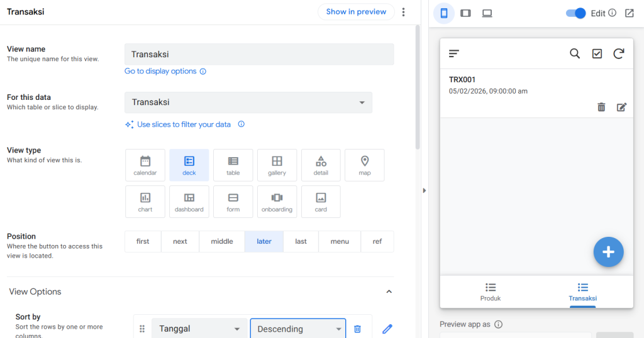644x338 pixels.
Task: Open the For this data Transaksi dropdown
Action: [x=248, y=102]
